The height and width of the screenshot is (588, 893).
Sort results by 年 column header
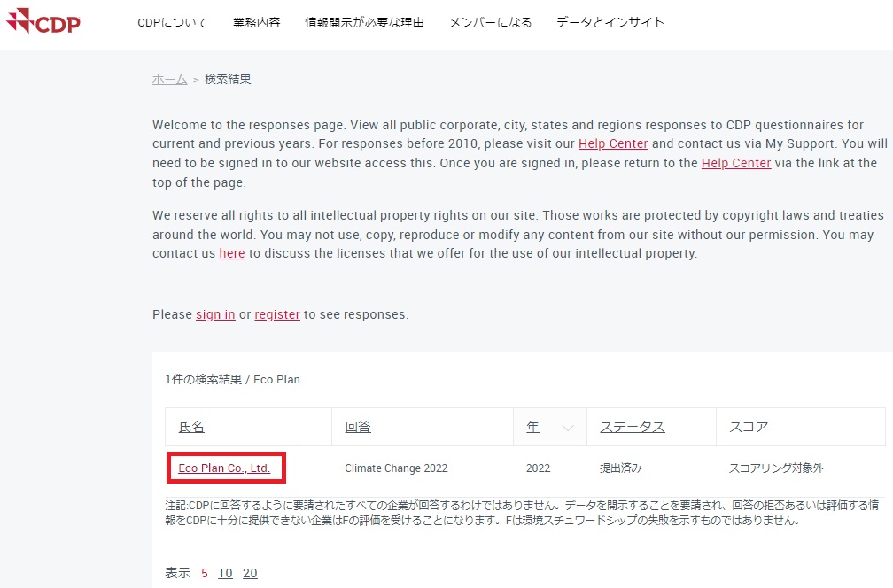[x=532, y=427]
